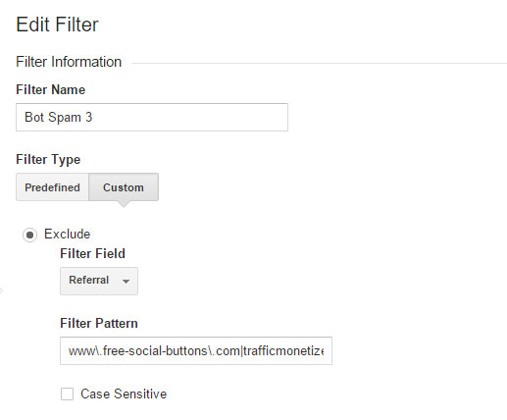The height and width of the screenshot is (420, 507).
Task: Choose the Custom filter type tab
Action: click(x=124, y=187)
